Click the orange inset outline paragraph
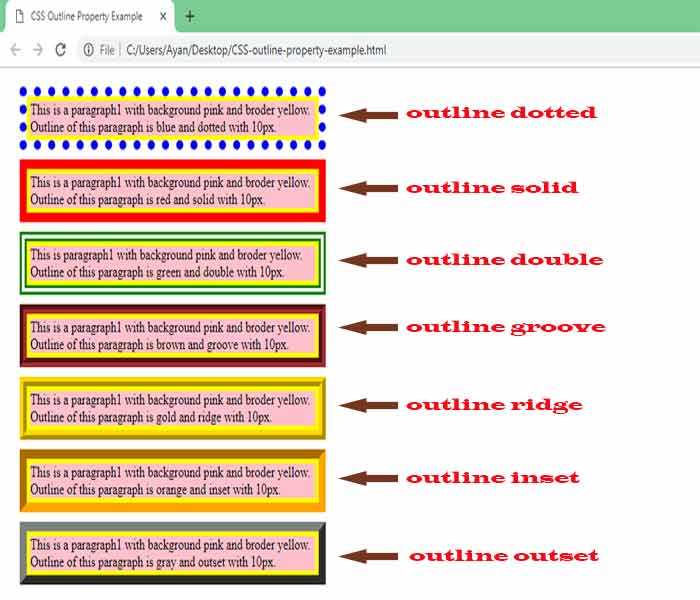Viewport: 700px width, 600px height. click(x=170, y=480)
